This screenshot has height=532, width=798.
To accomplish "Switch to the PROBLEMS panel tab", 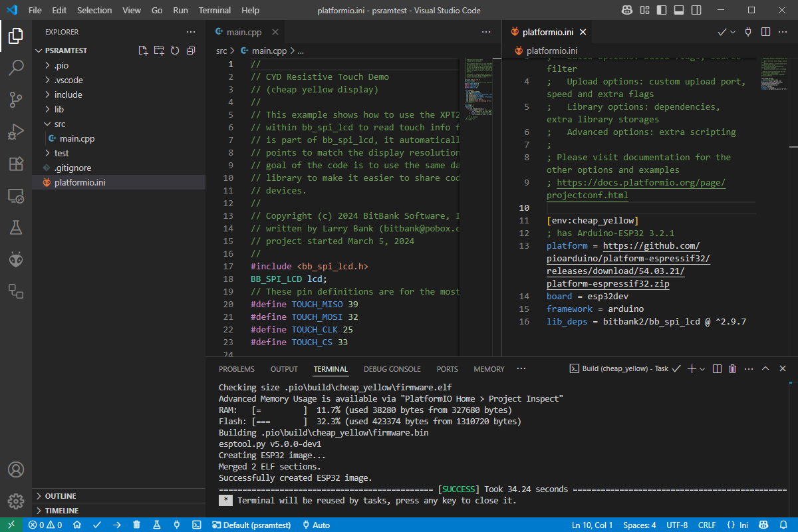I will pyautogui.click(x=237, y=369).
